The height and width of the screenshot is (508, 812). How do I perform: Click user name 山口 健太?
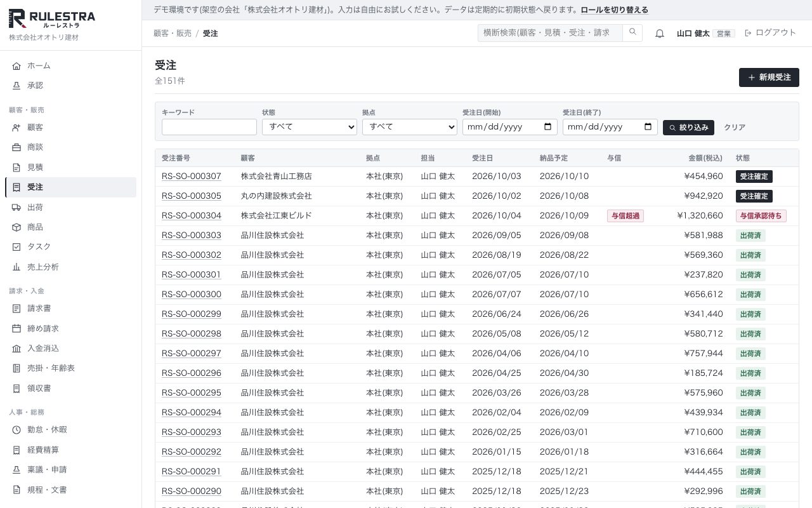coord(693,33)
